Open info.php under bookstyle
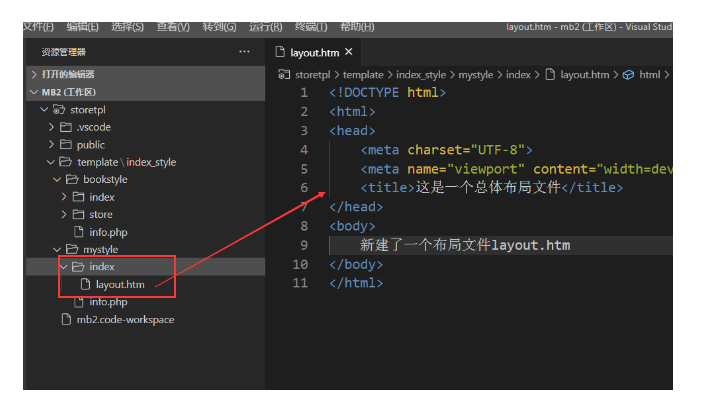The height and width of the screenshot is (394, 708). (x=108, y=232)
